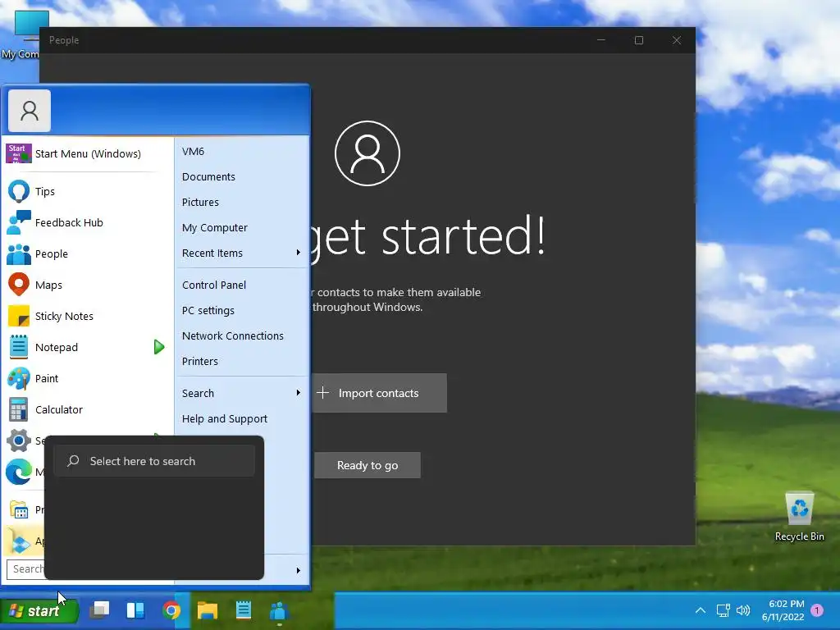Viewport: 840px width, 630px height.
Task: Open Feedback Hub icon
Action: click(x=19, y=222)
